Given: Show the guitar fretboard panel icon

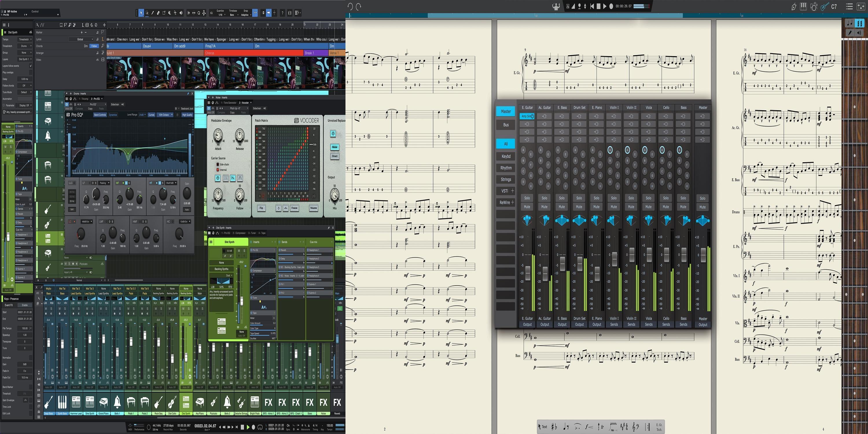Looking at the screenshot, I should coord(825,6).
